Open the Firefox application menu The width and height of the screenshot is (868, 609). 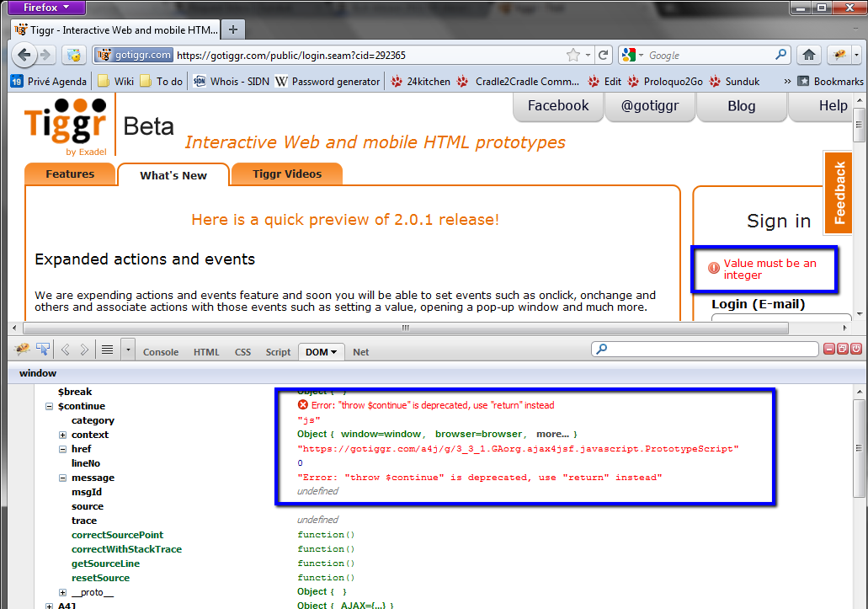click(46, 8)
